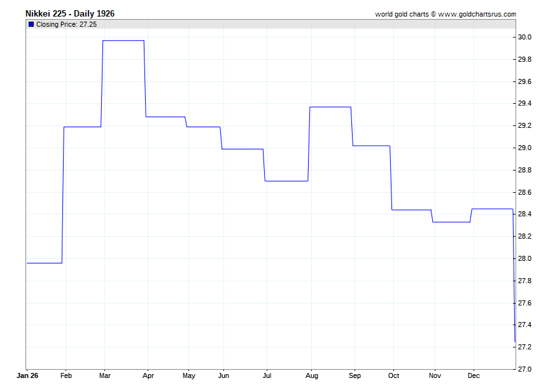Click the 28.8 y-axis value
This screenshot has height=392, width=541.
(x=524, y=170)
